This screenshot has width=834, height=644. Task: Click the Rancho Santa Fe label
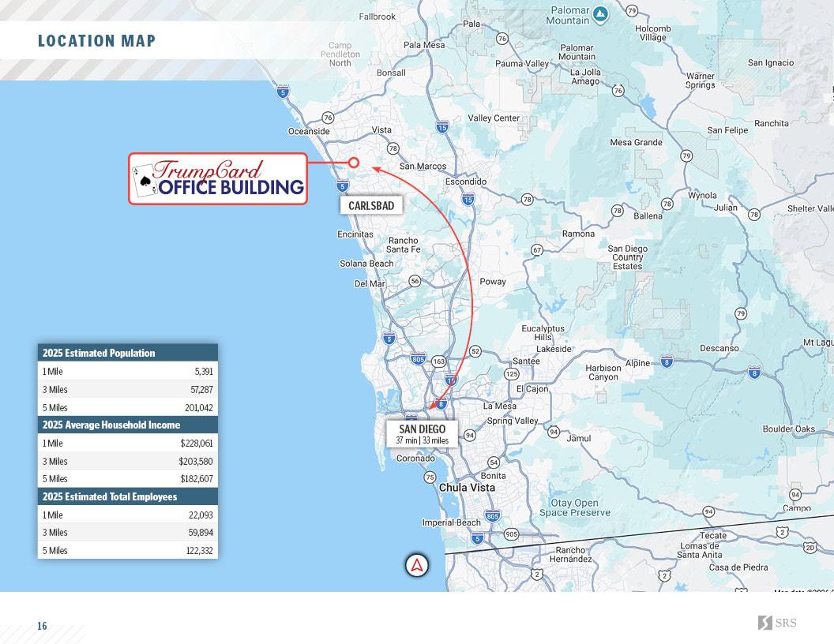click(403, 245)
